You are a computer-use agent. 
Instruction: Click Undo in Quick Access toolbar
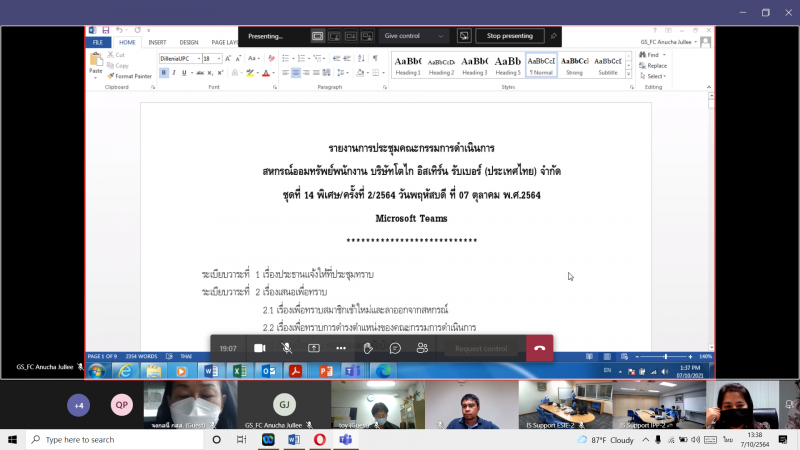point(119,31)
